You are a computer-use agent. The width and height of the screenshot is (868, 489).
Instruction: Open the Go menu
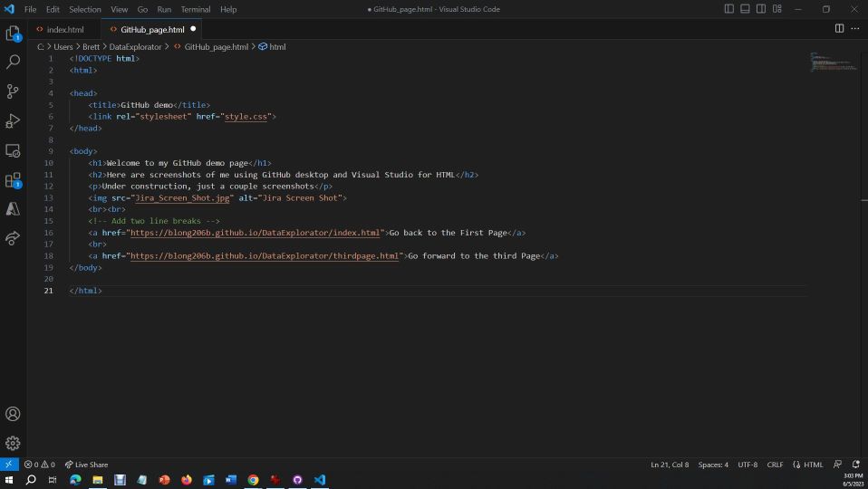(x=142, y=9)
